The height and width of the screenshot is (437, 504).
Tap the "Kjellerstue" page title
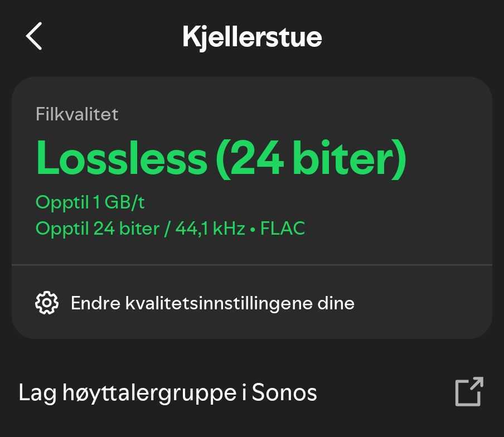coord(252,37)
